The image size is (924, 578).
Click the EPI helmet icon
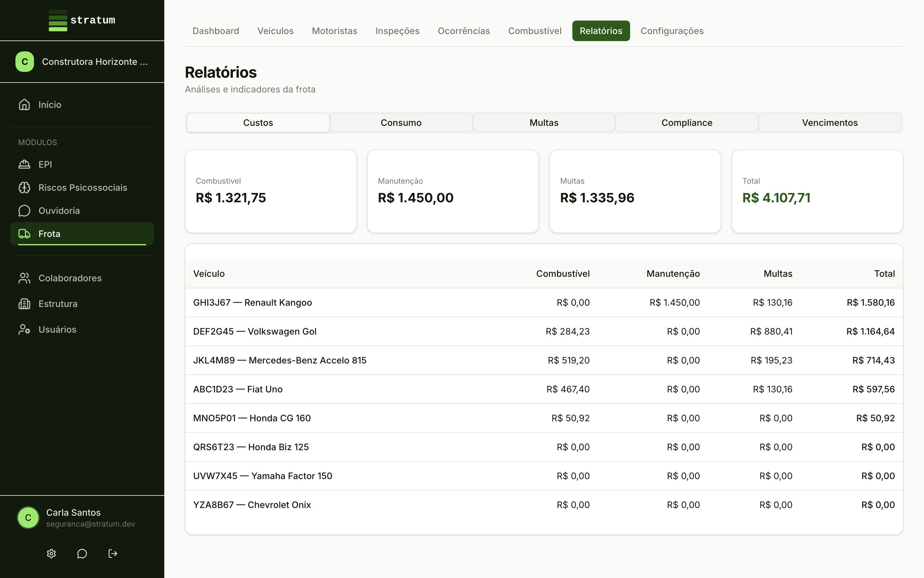tap(24, 164)
